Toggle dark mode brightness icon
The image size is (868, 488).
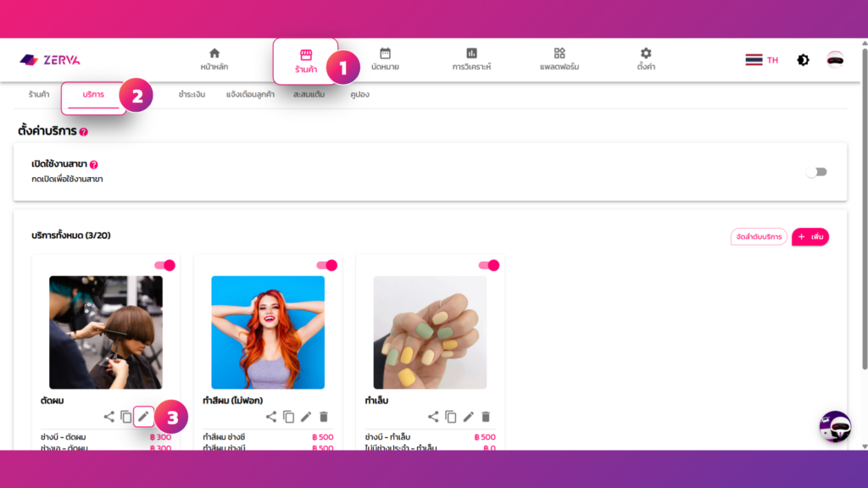click(803, 60)
